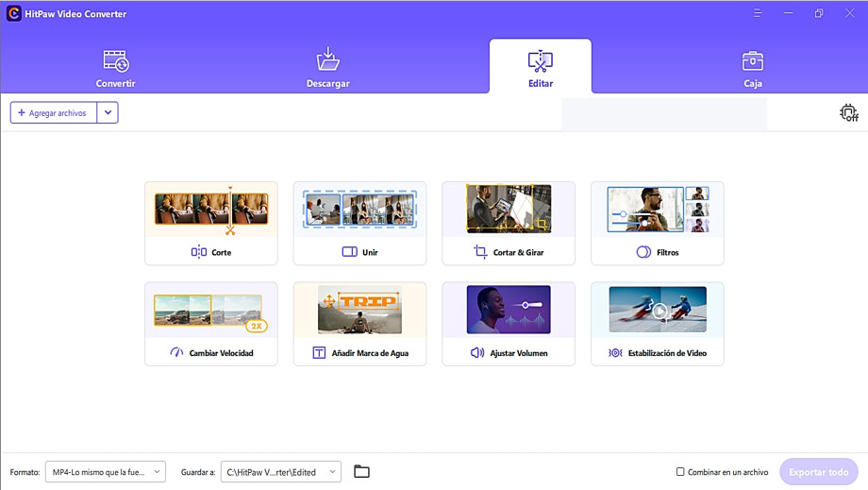Open the Convertir tab
The image size is (868, 490).
[115, 68]
